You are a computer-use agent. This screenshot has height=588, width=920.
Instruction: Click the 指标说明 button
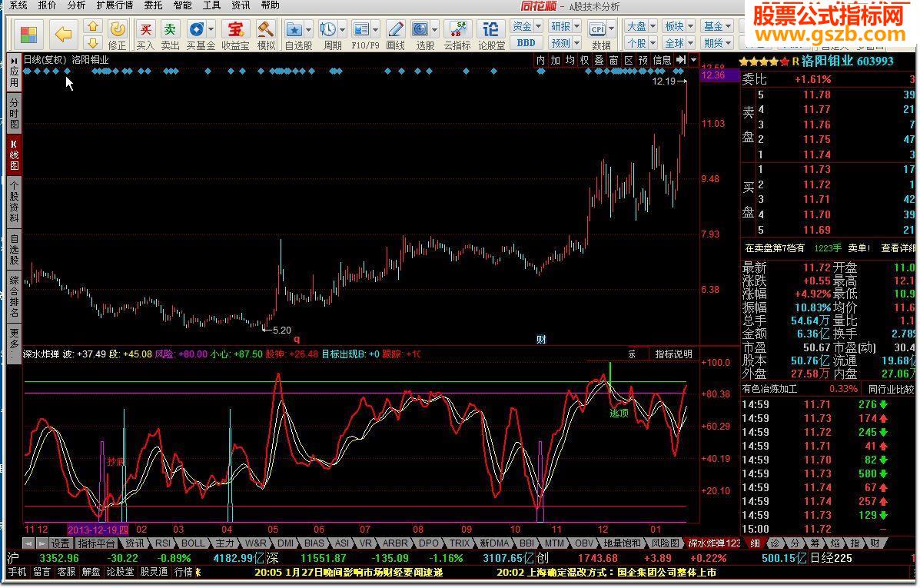point(673,354)
